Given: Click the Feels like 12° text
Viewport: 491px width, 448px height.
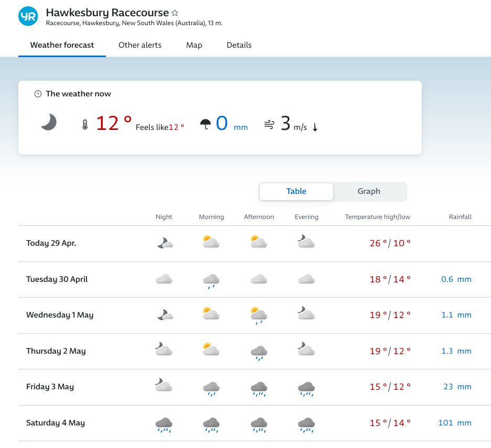Looking at the screenshot, I should click(160, 127).
